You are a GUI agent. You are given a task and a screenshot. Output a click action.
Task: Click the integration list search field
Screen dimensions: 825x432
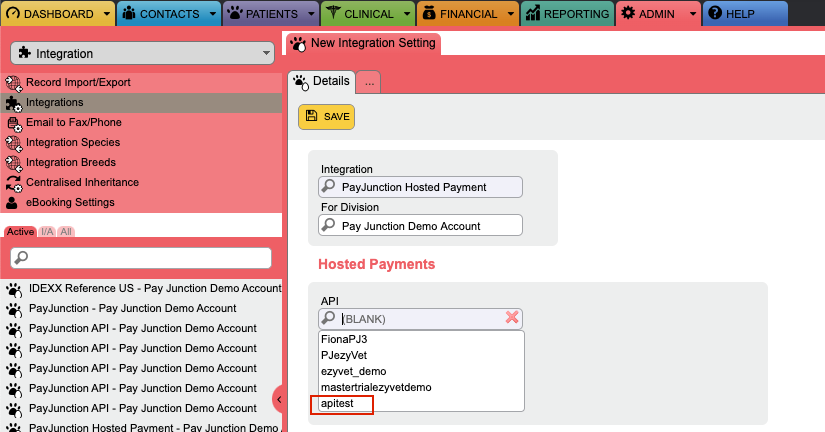click(141, 258)
